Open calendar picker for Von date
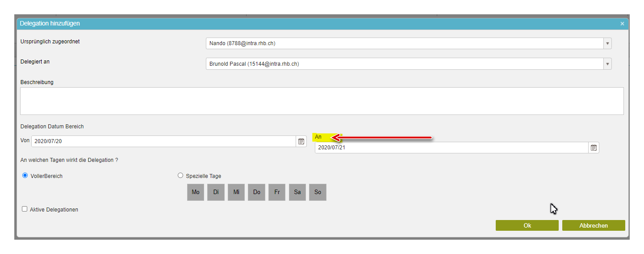 [x=301, y=141]
